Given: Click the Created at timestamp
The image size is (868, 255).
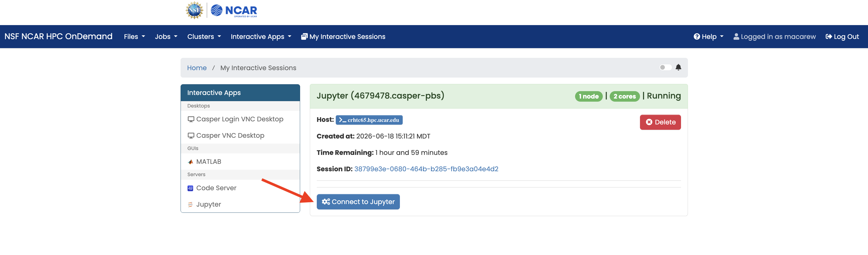Looking at the screenshot, I should 393,136.
